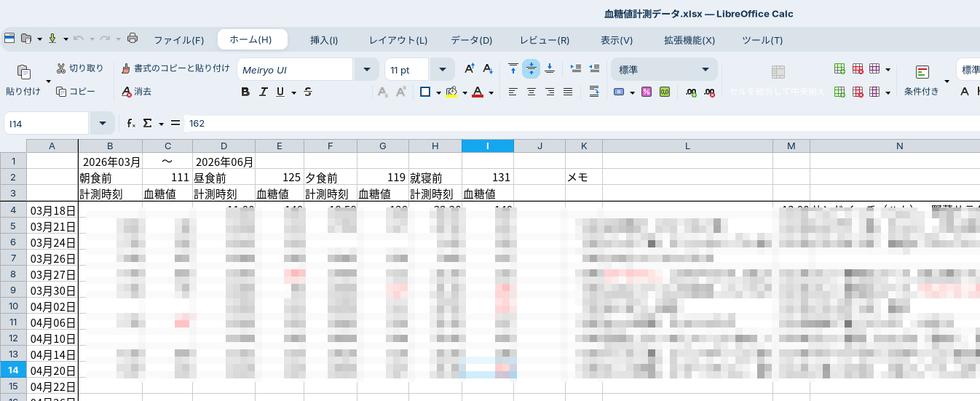The height and width of the screenshot is (401, 980).
Task: Click the コピー copy button
Action: coord(76,92)
